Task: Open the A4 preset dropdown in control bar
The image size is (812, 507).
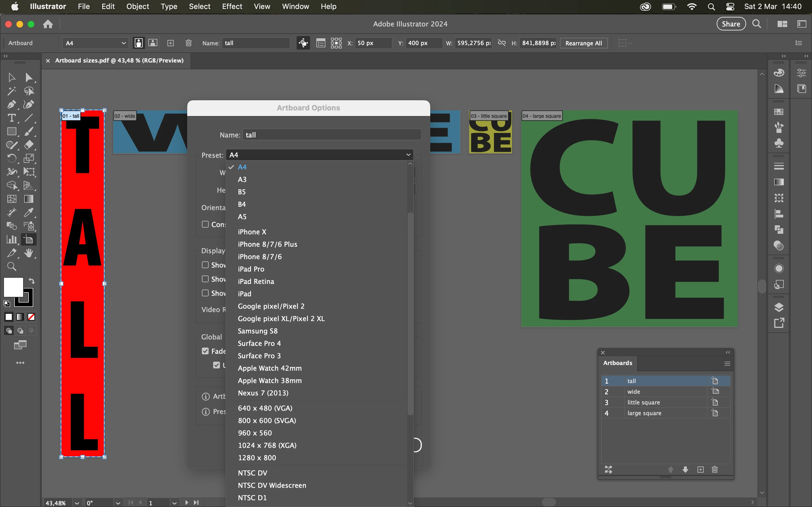Action: tap(95, 43)
